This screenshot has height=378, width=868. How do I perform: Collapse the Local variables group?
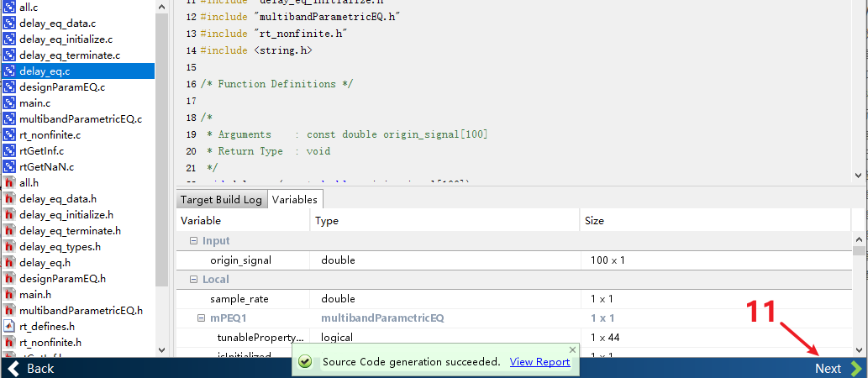click(193, 280)
